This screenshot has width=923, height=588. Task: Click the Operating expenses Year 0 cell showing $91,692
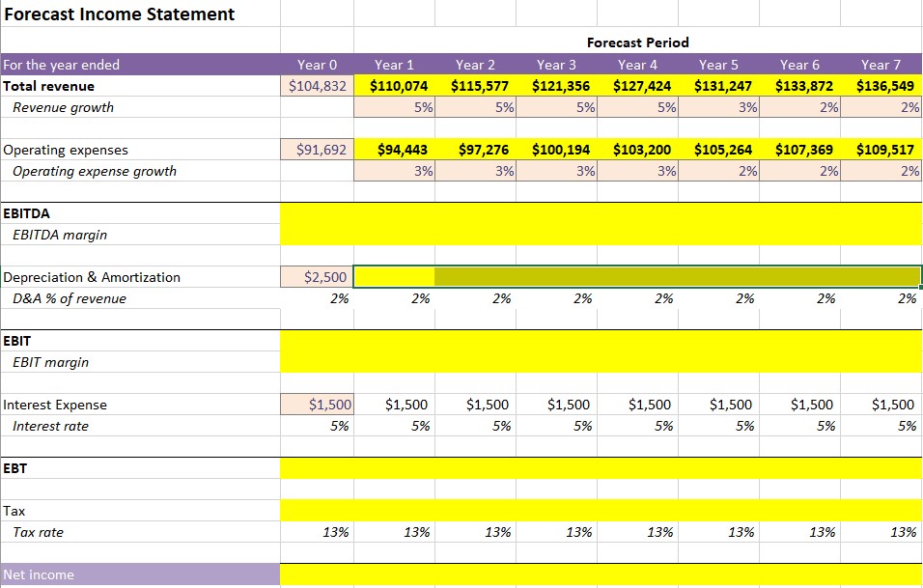click(x=316, y=149)
